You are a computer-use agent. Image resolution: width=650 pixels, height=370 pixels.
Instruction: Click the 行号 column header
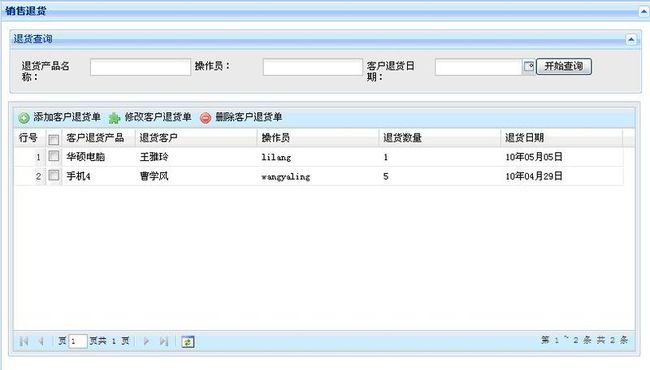pos(29,138)
